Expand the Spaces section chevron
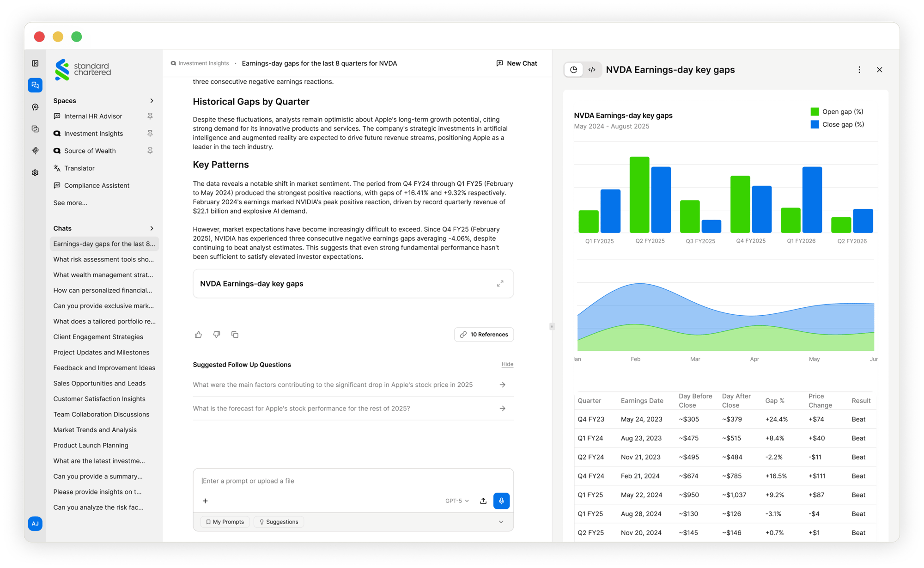 [x=152, y=101]
